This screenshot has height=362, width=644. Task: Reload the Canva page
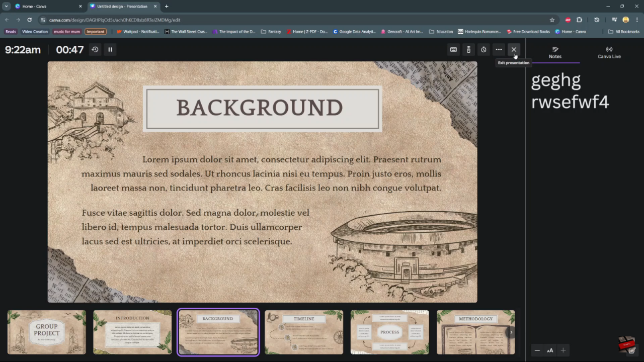pos(29,20)
